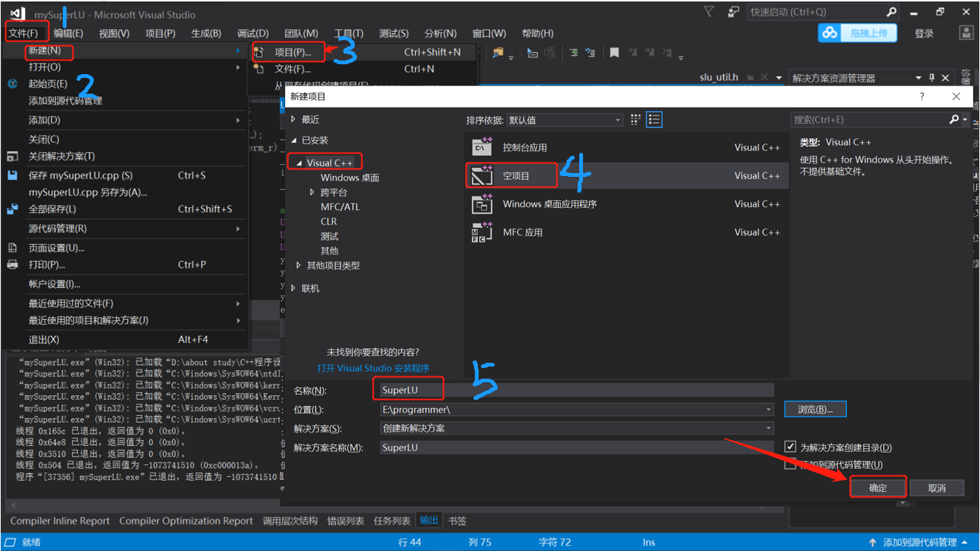Click the 页面设置(U) icon
The height and width of the screenshot is (551, 980).
point(12,248)
